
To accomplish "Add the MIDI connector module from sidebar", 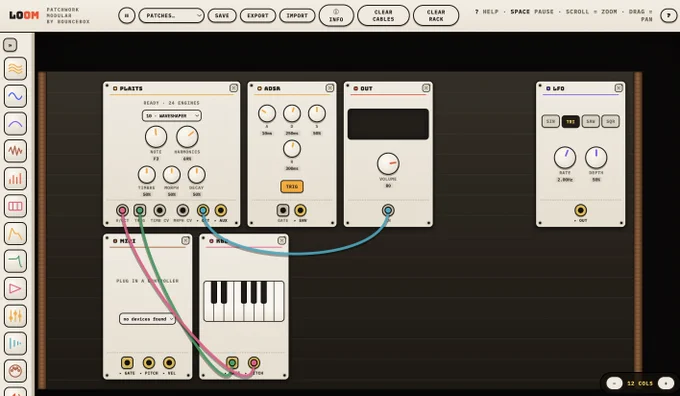I will coord(15,371).
